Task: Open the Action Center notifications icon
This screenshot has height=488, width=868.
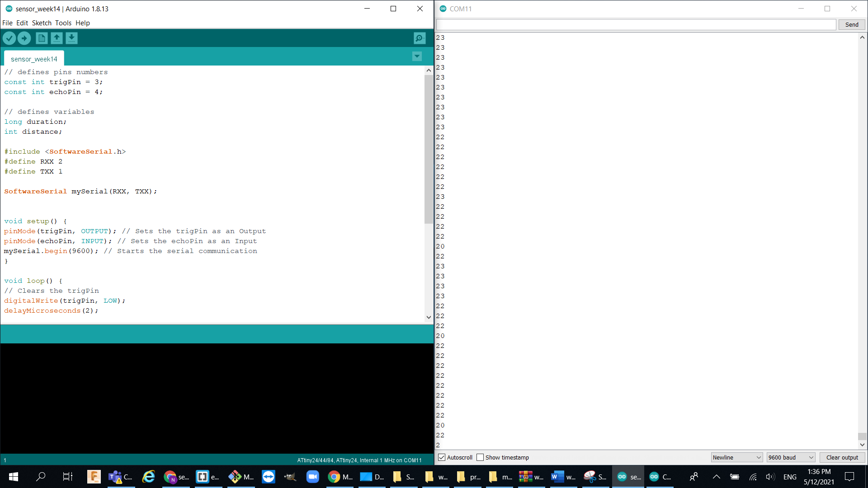Action: point(849,477)
